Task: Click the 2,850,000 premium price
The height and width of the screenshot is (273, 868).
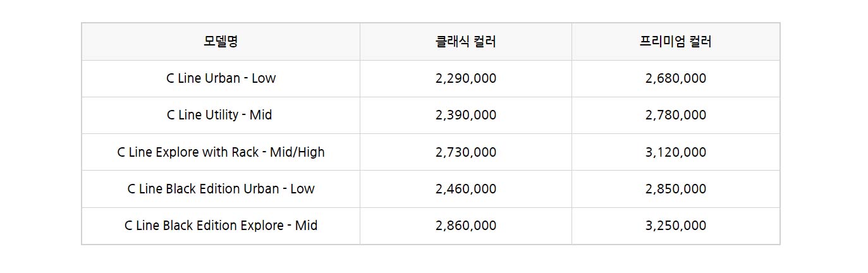Action: point(676,189)
